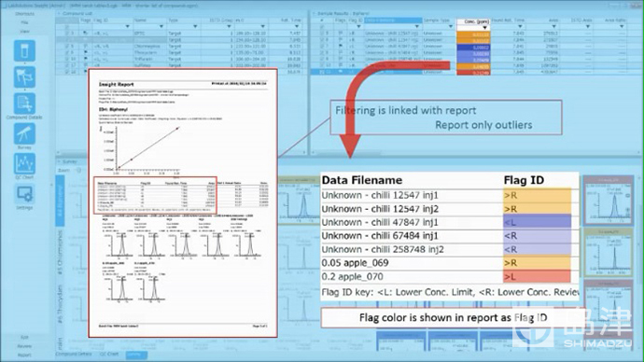This screenshot has height=362, width=644.
Task: Select #6 Thiocyclam vertical tab
Action: tap(60, 304)
